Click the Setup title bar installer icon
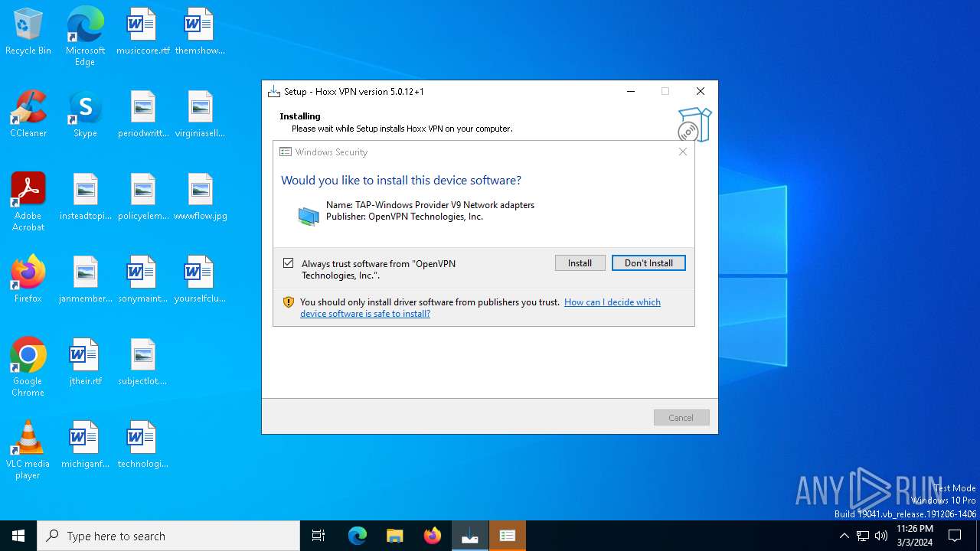The height and width of the screenshot is (551, 980). 274,92
